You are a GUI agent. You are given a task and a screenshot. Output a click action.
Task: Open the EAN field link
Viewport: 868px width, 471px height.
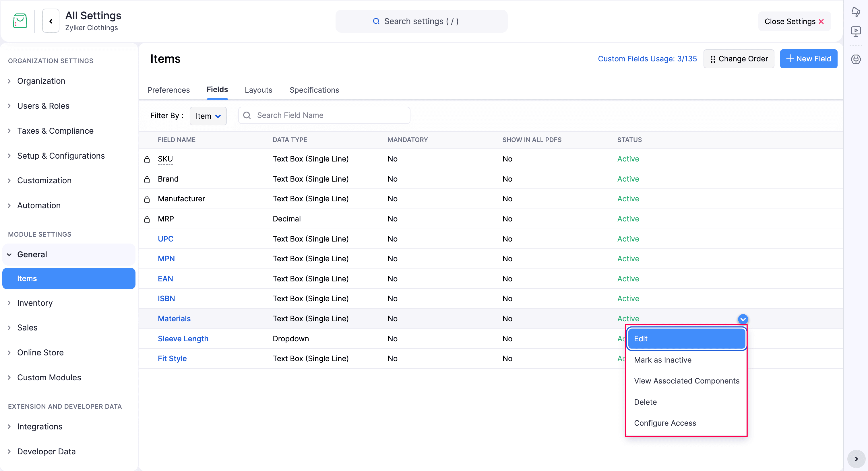(165, 279)
